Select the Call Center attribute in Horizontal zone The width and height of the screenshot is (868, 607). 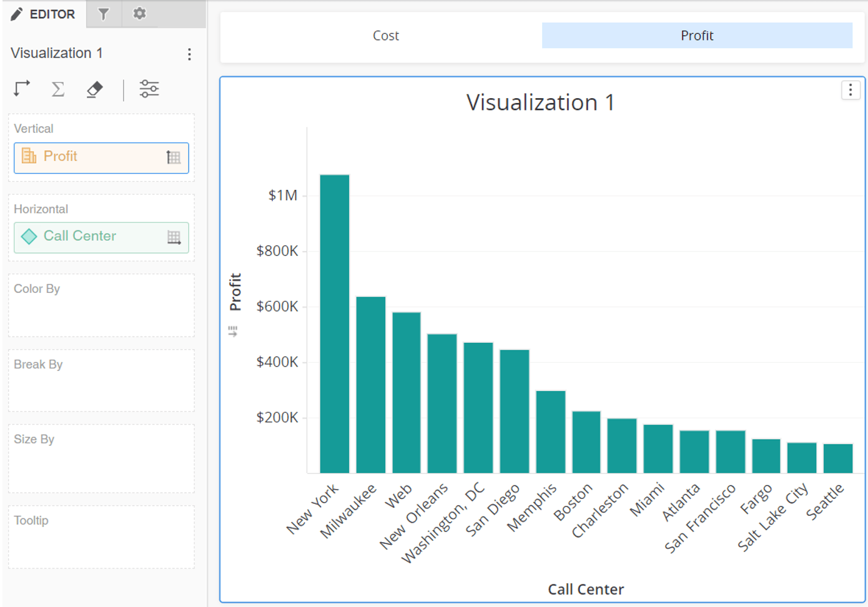(x=101, y=237)
